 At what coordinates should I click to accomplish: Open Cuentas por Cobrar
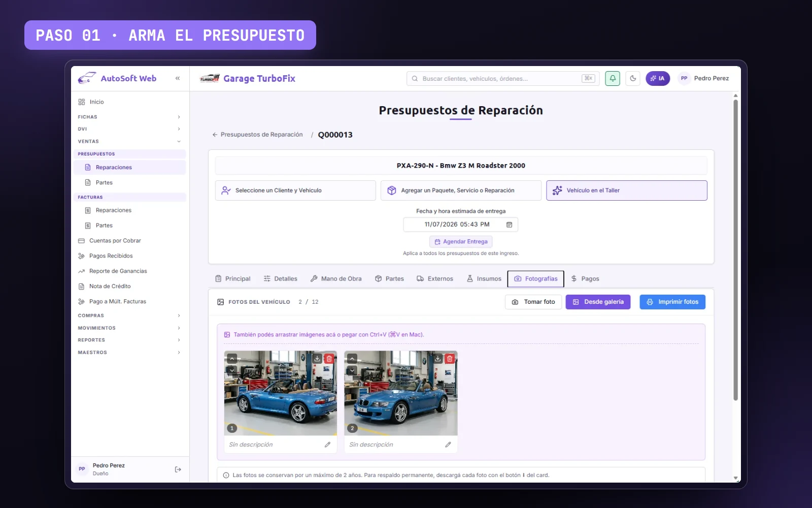(115, 241)
